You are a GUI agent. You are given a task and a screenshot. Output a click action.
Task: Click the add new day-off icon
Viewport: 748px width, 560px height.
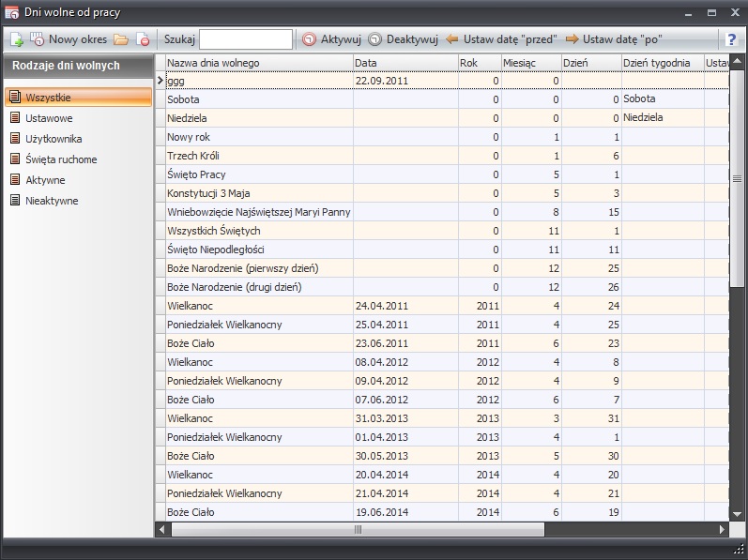coord(16,39)
